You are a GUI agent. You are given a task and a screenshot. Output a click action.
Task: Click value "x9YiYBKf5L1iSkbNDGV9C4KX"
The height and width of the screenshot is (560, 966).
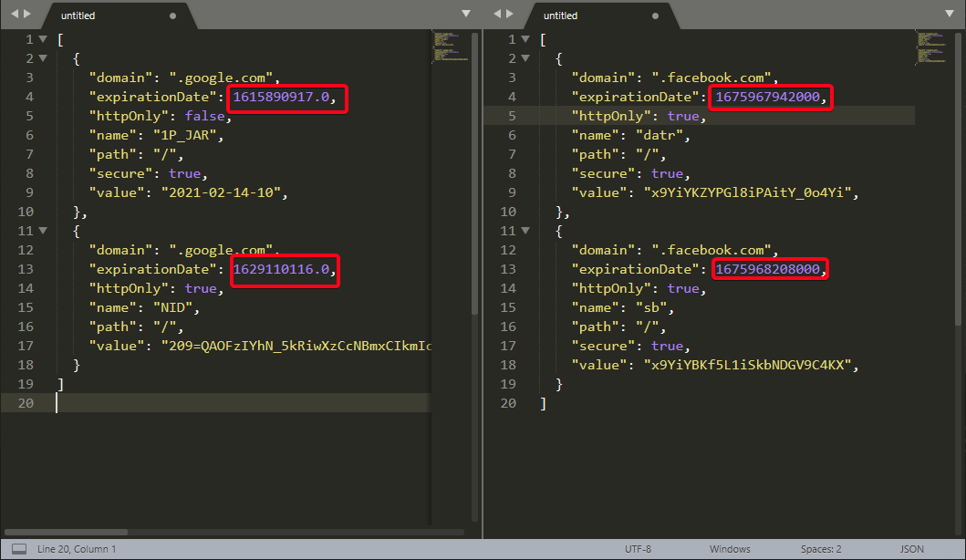(x=747, y=365)
